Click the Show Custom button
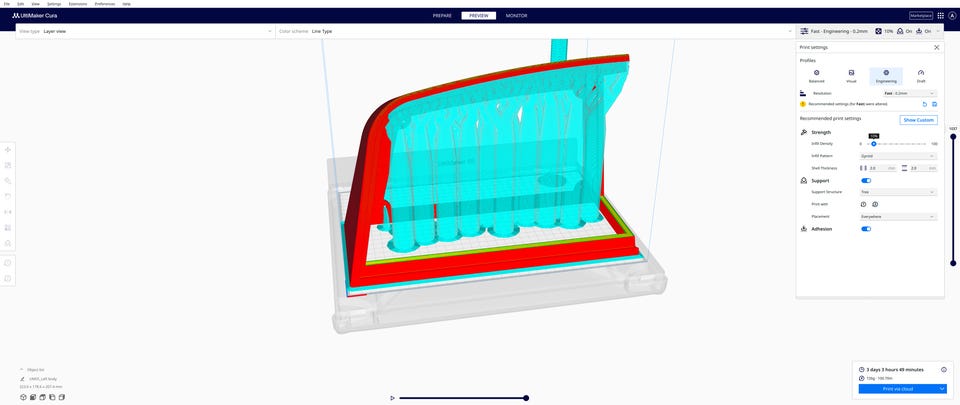Viewport: 960px width, 405px height. (x=918, y=120)
